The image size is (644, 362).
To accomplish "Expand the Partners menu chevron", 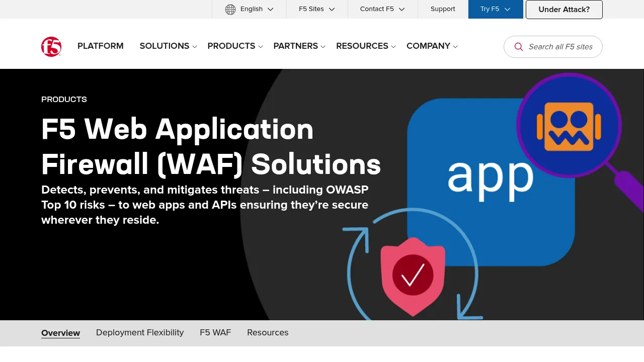I will (x=323, y=47).
